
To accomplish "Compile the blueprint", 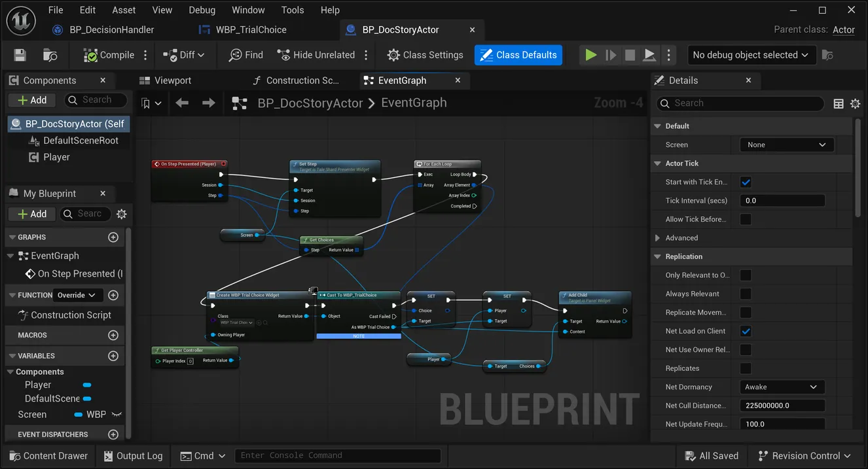I will point(109,55).
